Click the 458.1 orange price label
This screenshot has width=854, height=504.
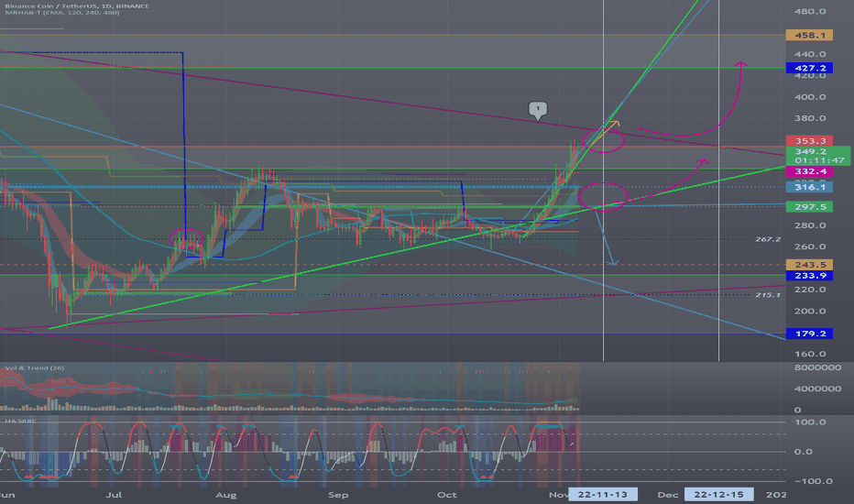coord(809,35)
